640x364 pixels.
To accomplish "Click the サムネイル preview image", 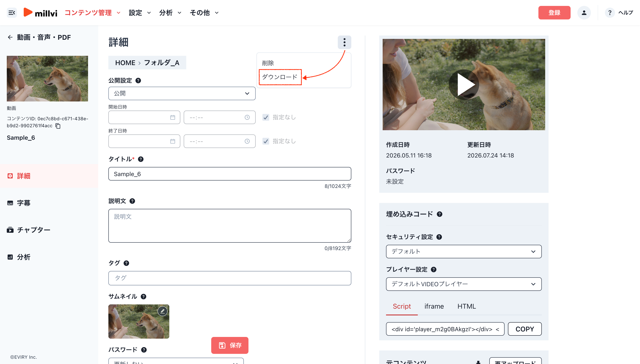I will tap(139, 322).
